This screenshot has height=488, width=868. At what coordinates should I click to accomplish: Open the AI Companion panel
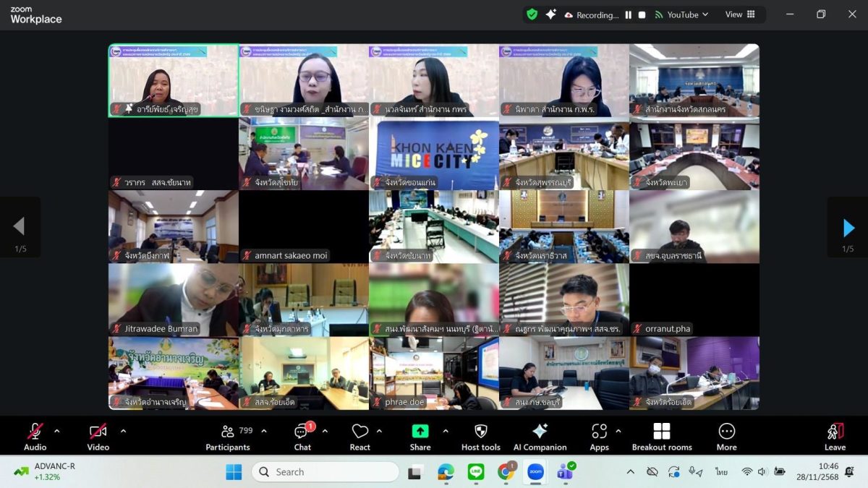pyautogui.click(x=540, y=437)
